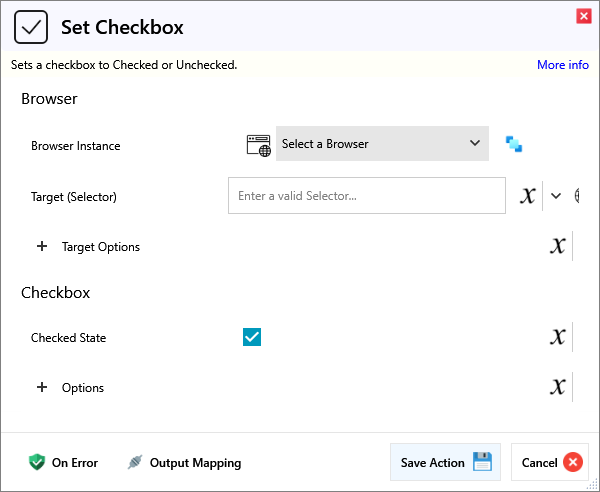600x492 pixels.
Task: Open Output Mapping
Action: 184,462
